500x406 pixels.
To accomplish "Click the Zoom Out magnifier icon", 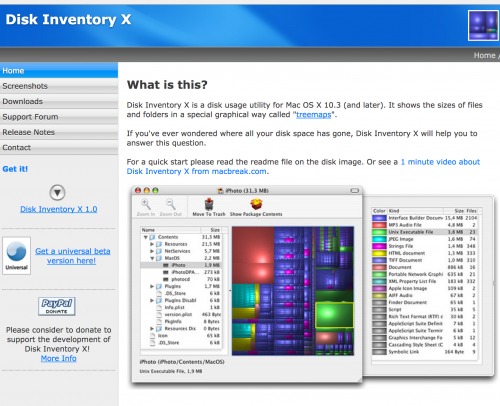I will pos(170,204).
